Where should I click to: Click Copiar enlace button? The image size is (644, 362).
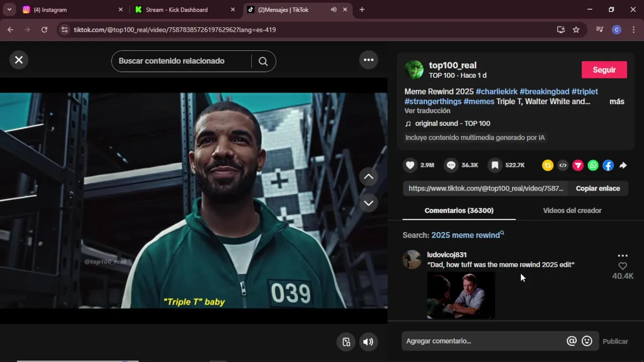click(x=598, y=189)
